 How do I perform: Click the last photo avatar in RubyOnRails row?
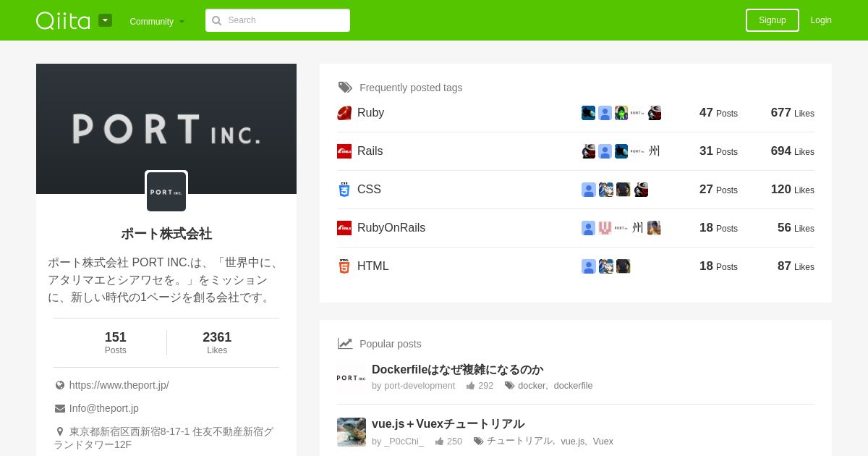[x=654, y=228]
